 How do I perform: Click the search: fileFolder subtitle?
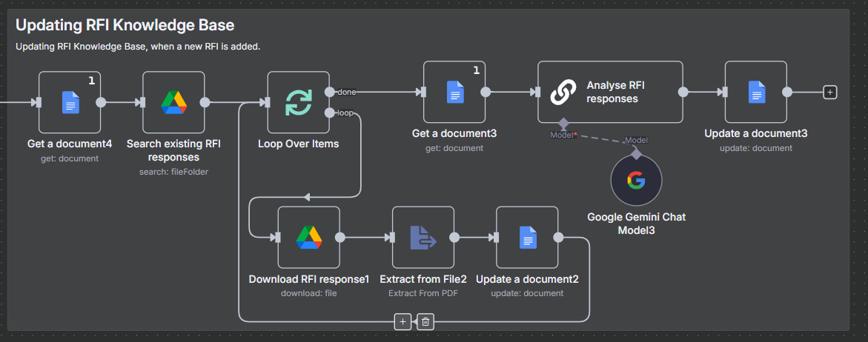coord(173,172)
